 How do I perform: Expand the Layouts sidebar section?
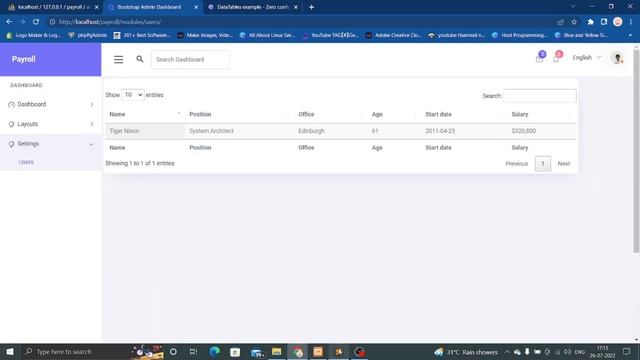click(x=92, y=124)
